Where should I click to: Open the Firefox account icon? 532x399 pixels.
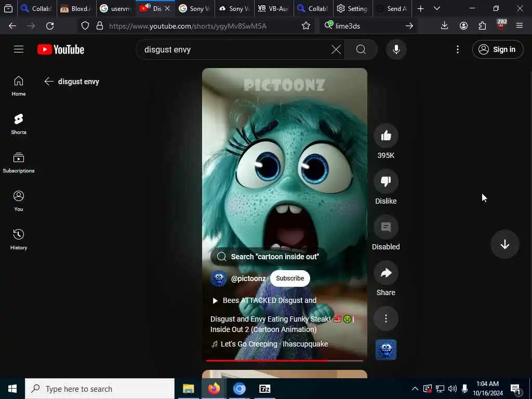click(x=463, y=26)
